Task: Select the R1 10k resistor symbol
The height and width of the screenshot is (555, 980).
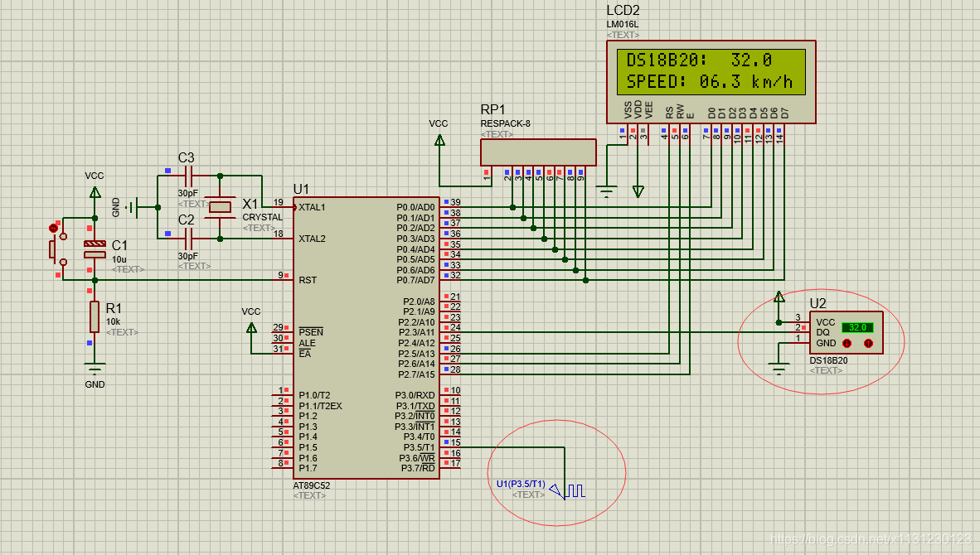Action: point(95,316)
